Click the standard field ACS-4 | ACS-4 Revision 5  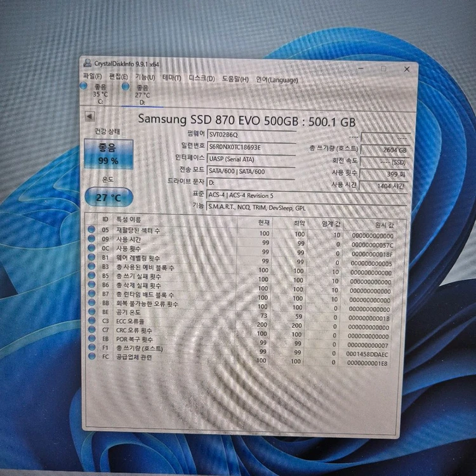pos(307,196)
